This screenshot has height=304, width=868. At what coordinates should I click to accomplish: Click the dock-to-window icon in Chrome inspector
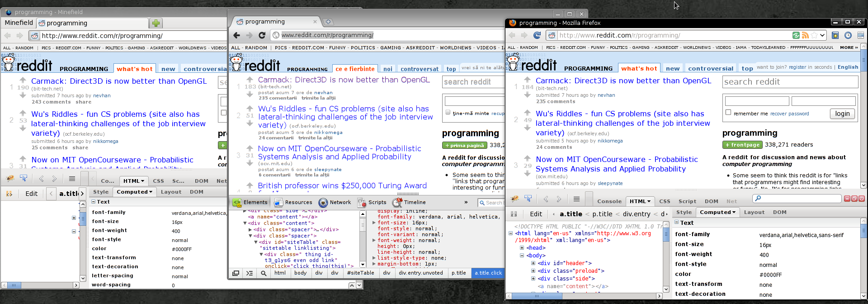[x=236, y=273]
